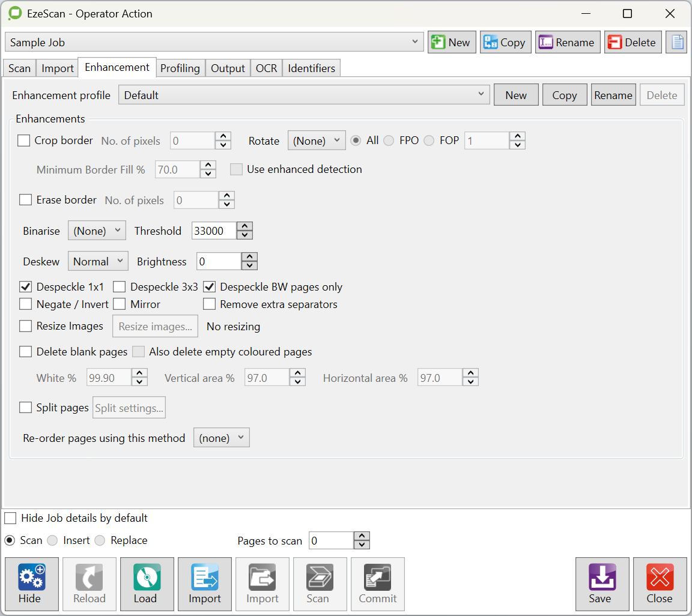This screenshot has height=616, width=692.
Task: Switch to the OCR tab
Action: tap(266, 68)
